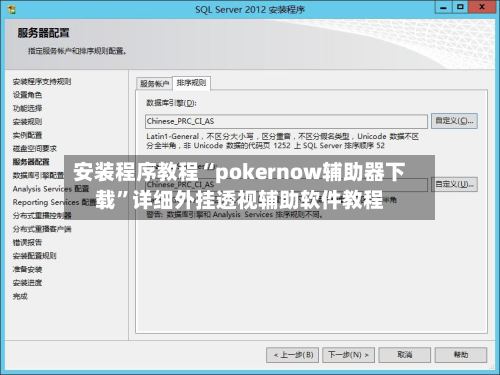Select 设置角色 step in sidebar
The height and width of the screenshot is (375, 500).
pyautogui.click(x=27, y=95)
